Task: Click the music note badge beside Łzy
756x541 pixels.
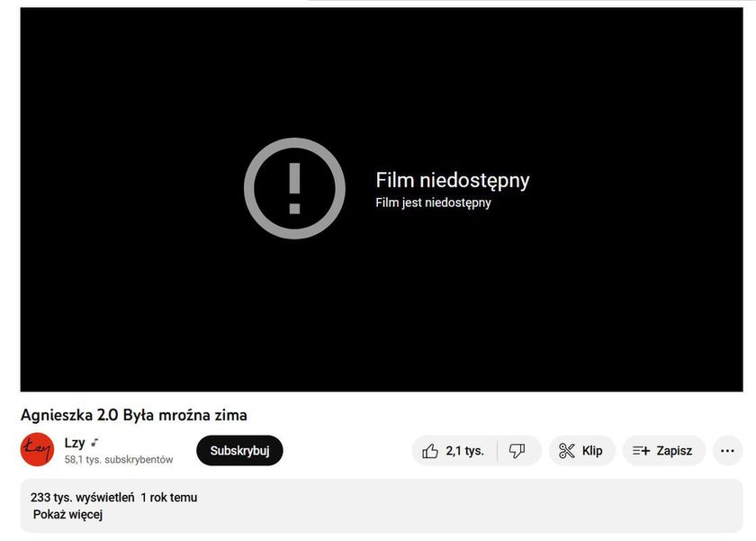Action: click(x=94, y=442)
